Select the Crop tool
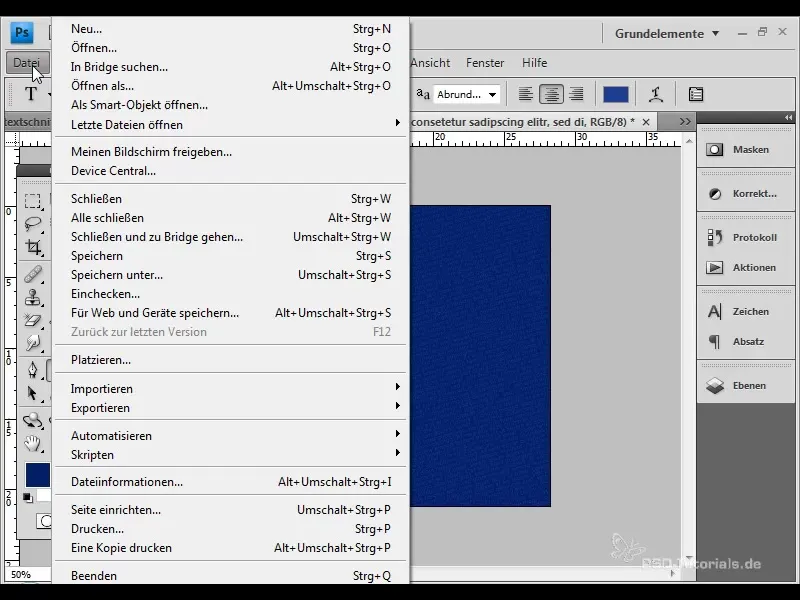800x600 pixels. point(33,247)
